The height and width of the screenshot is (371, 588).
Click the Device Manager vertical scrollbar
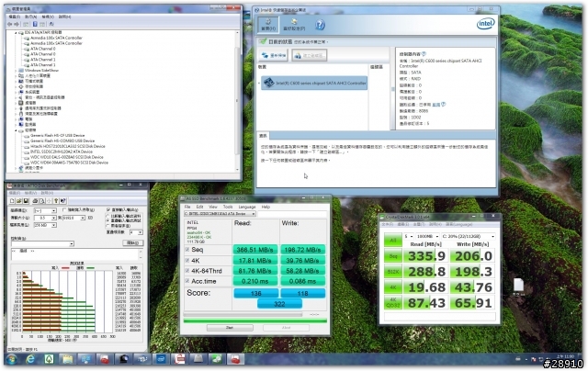(237, 101)
